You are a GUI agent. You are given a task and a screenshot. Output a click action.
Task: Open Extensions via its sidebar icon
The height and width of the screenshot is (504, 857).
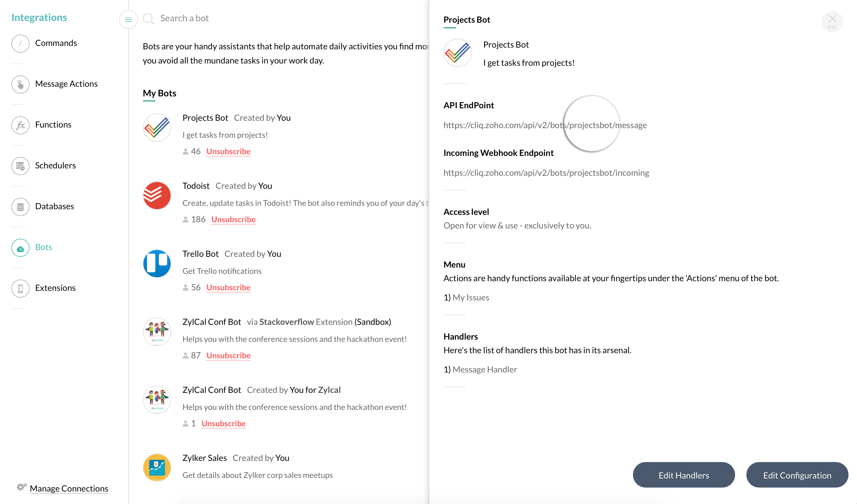tap(20, 288)
